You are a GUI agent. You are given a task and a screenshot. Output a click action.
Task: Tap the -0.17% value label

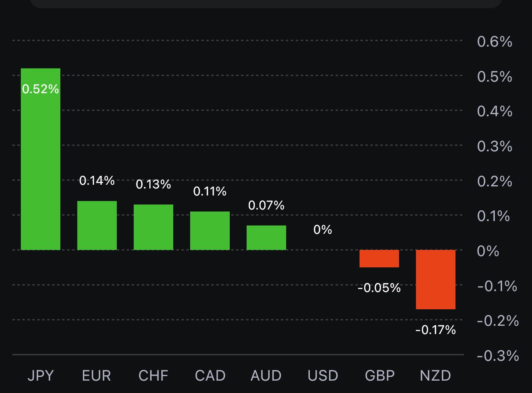(435, 330)
